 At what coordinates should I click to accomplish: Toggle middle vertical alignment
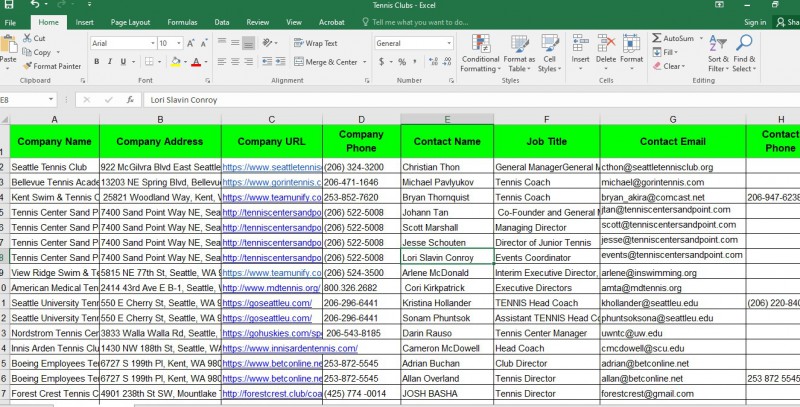click(x=235, y=43)
